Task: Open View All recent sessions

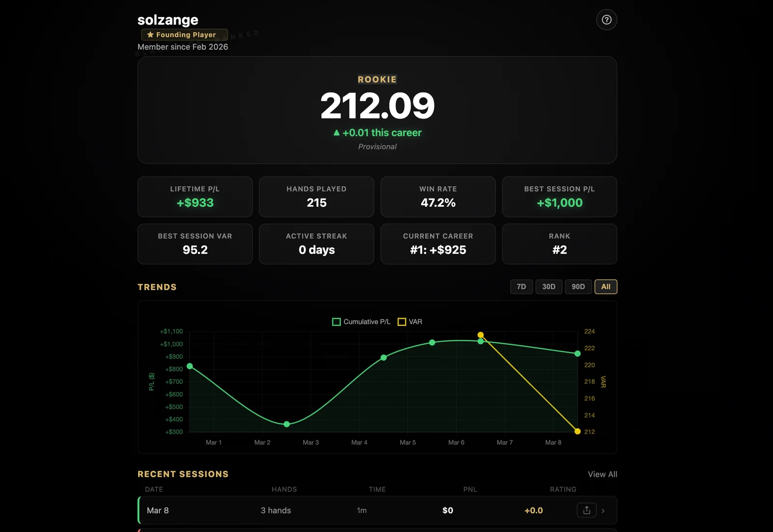Action: 602,475
